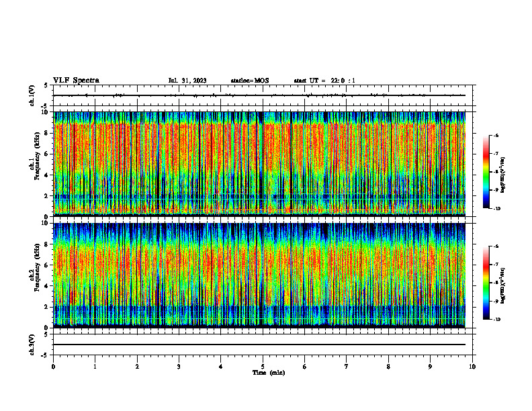Click the "VLF Spectra" plot title

[76, 81]
